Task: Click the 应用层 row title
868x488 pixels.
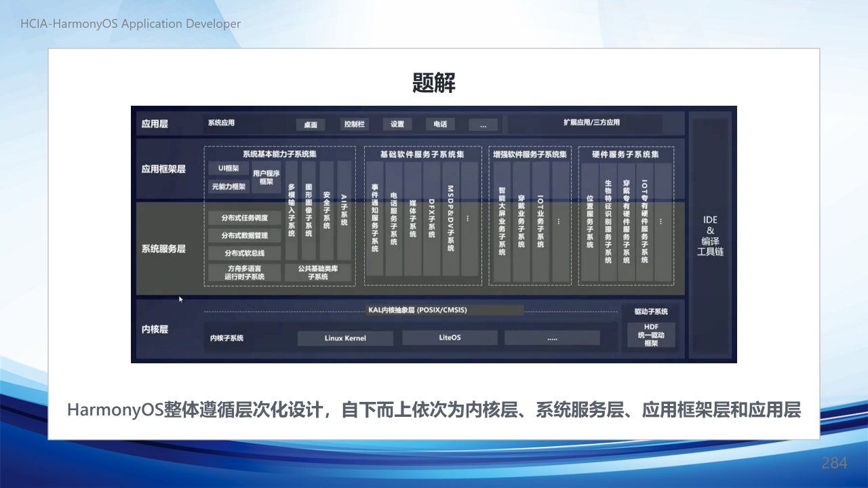Action: point(155,124)
